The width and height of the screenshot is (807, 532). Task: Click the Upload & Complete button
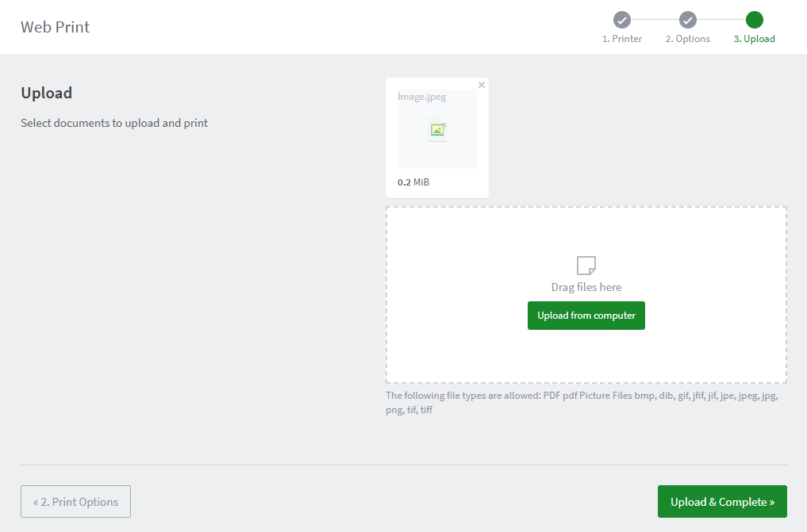(722, 502)
